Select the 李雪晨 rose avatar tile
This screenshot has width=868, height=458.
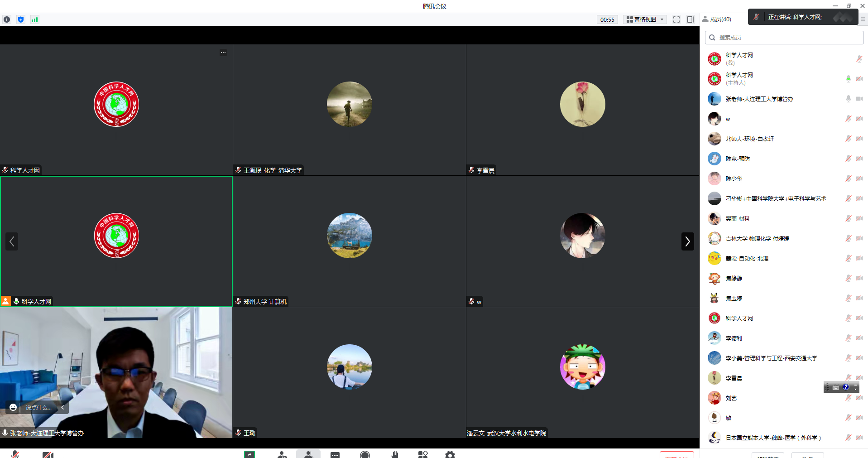tap(583, 110)
